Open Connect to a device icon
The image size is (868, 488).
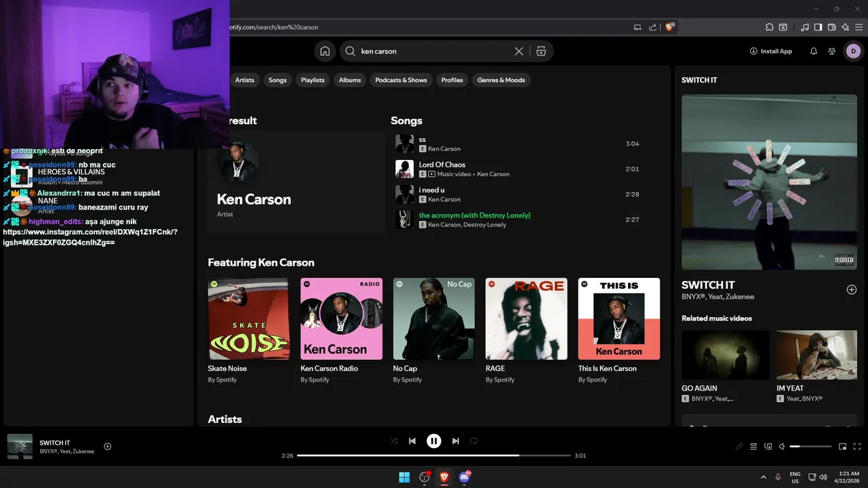point(768,447)
